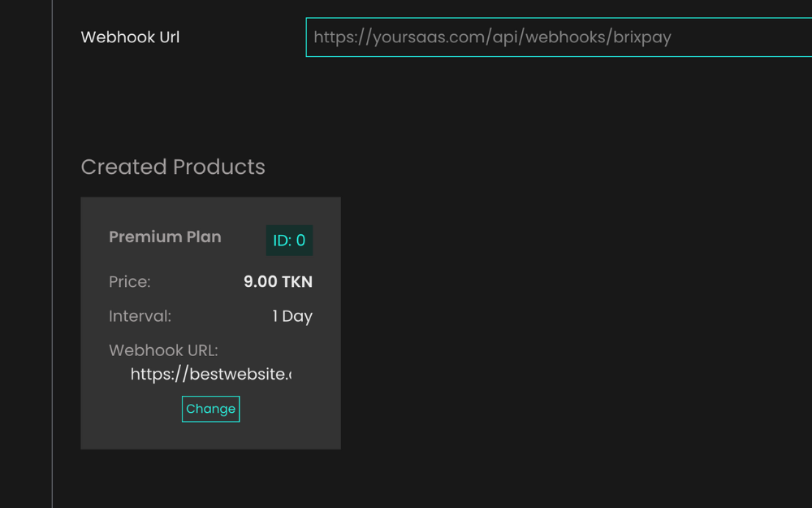
Task: Select the 9.00 price amount
Action: pos(259,282)
